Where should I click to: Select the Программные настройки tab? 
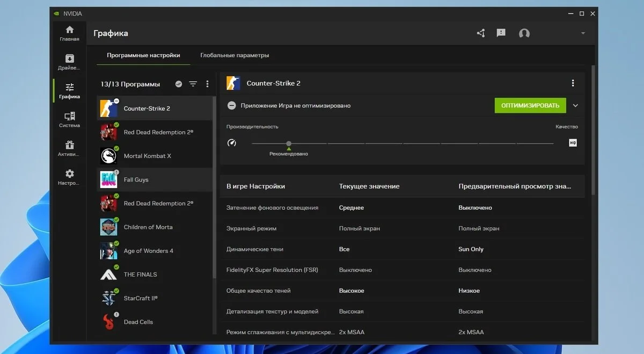tap(143, 55)
